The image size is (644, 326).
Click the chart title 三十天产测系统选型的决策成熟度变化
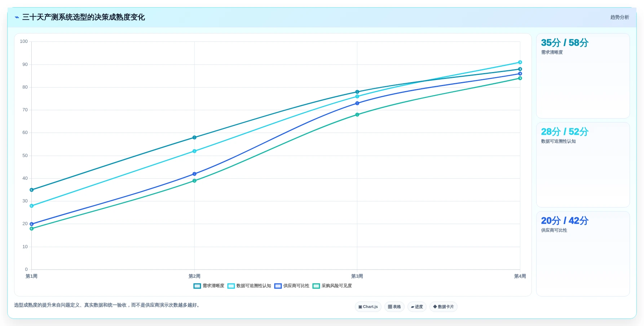(84, 17)
